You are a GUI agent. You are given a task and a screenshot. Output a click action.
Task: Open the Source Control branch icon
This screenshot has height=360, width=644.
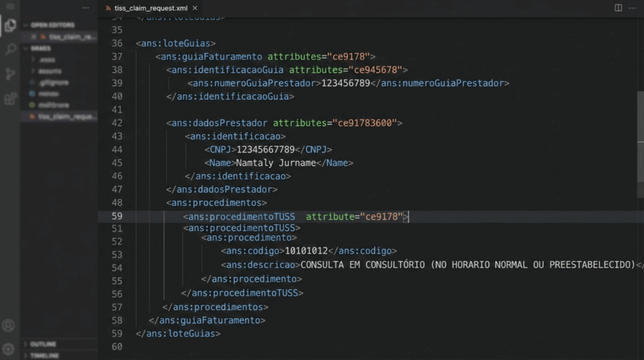[x=10, y=74]
